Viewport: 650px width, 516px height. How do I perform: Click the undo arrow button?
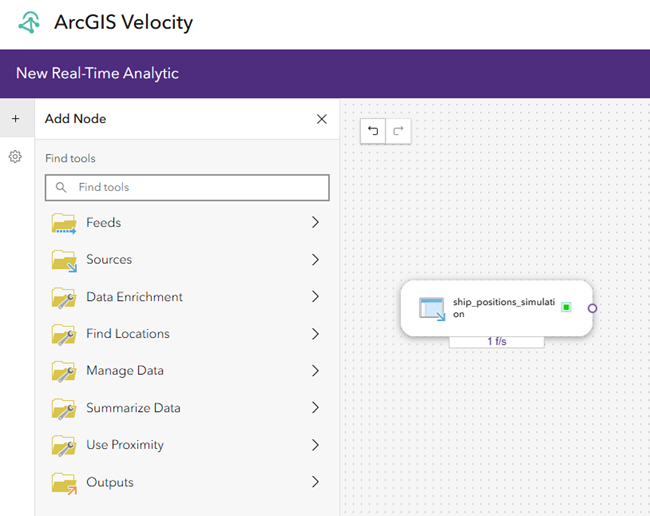point(373,131)
